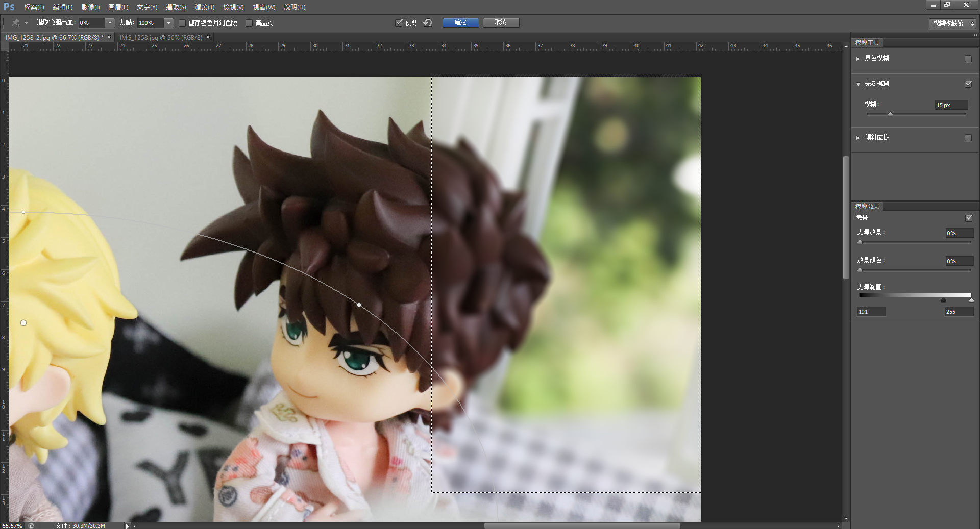Open the 模糊收藏館 workspace dropdown
Viewport: 980px width, 529px height.
(952, 23)
